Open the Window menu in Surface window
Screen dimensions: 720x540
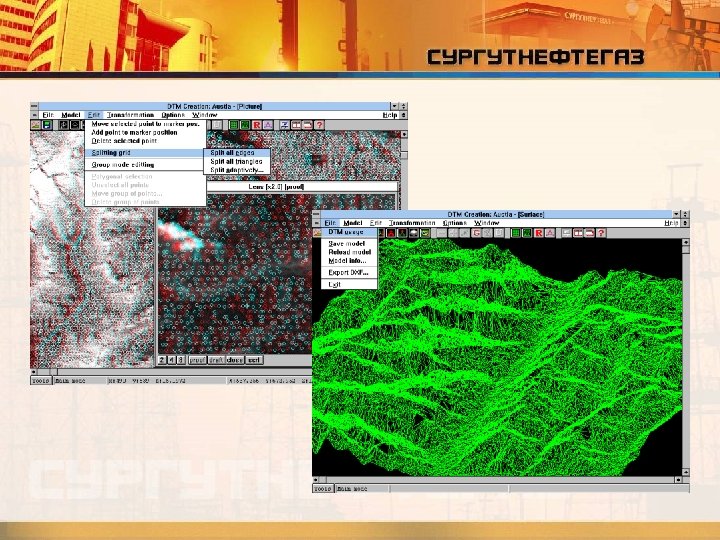[486, 223]
